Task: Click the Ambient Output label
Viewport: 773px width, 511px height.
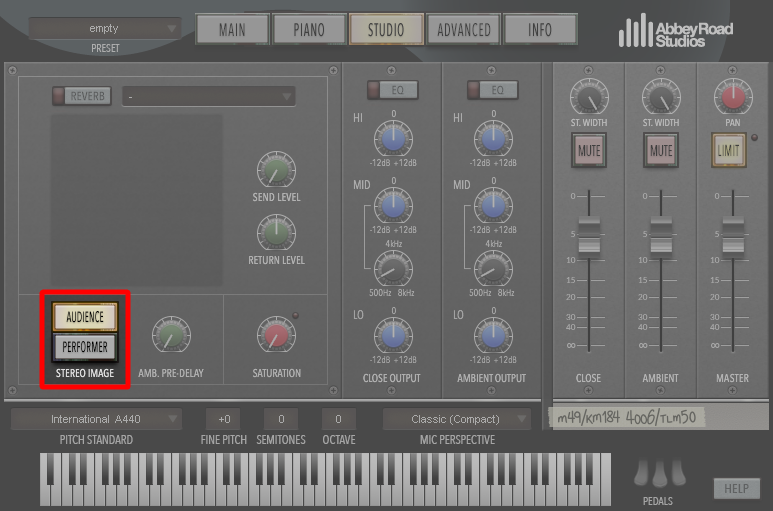Action: 491,378
